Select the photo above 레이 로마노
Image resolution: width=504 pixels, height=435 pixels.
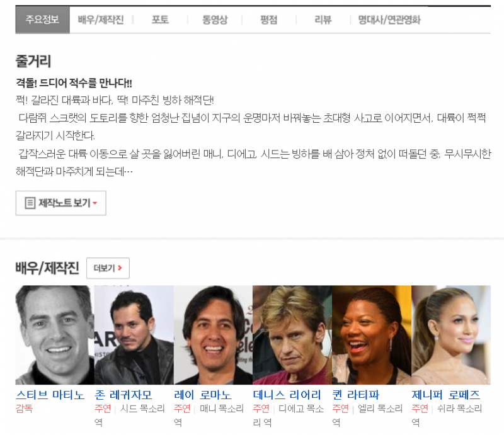point(213,335)
